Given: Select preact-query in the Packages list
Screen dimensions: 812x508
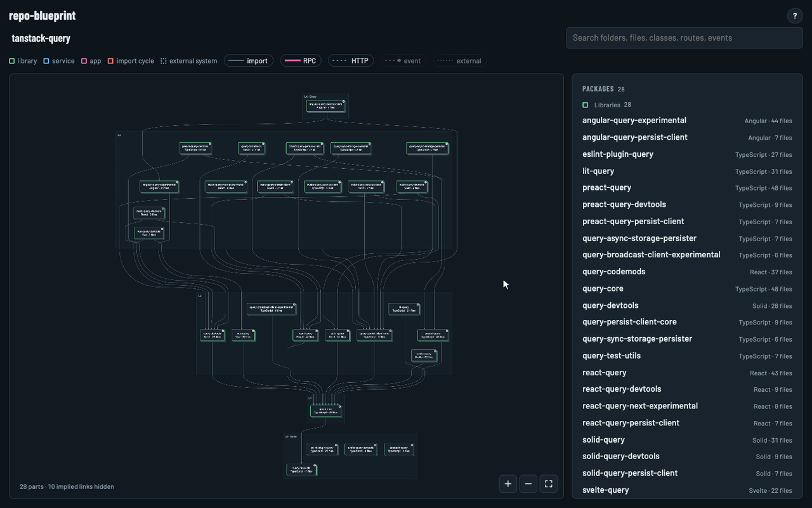Looking at the screenshot, I should point(687,187).
